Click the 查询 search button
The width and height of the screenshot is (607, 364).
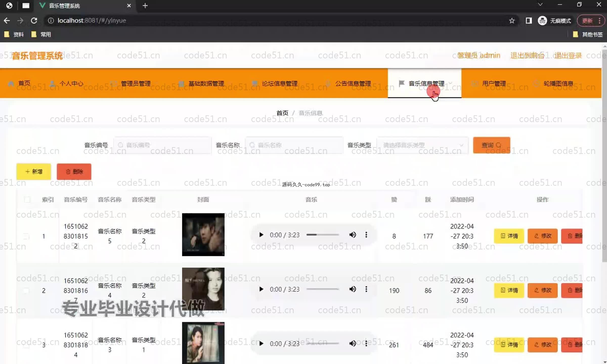click(492, 145)
